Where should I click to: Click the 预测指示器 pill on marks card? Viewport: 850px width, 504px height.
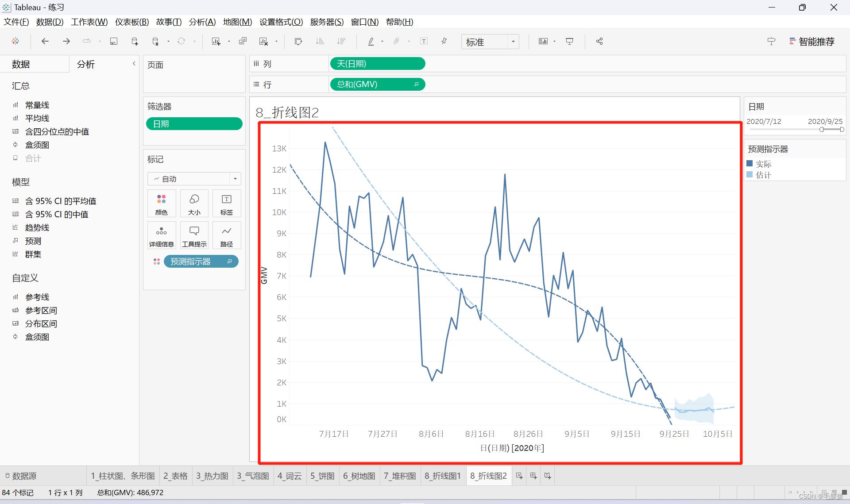pyautogui.click(x=201, y=262)
